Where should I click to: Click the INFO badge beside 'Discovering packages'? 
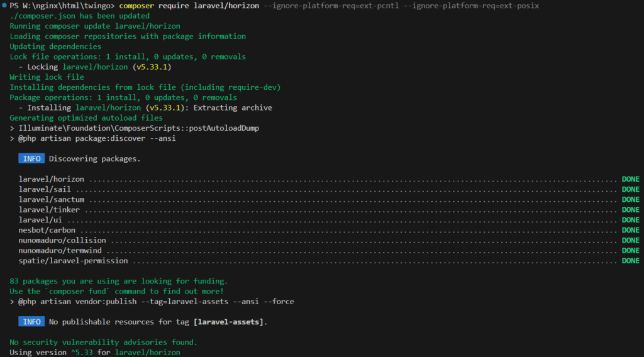[x=31, y=159]
